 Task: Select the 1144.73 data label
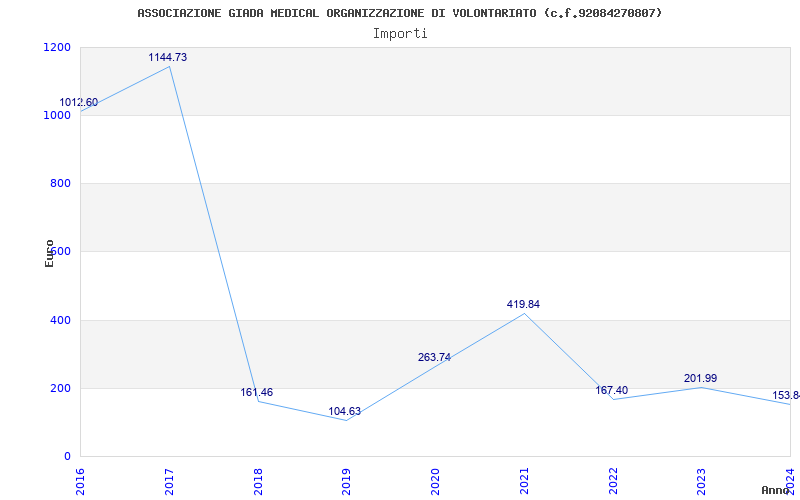pyautogui.click(x=168, y=58)
